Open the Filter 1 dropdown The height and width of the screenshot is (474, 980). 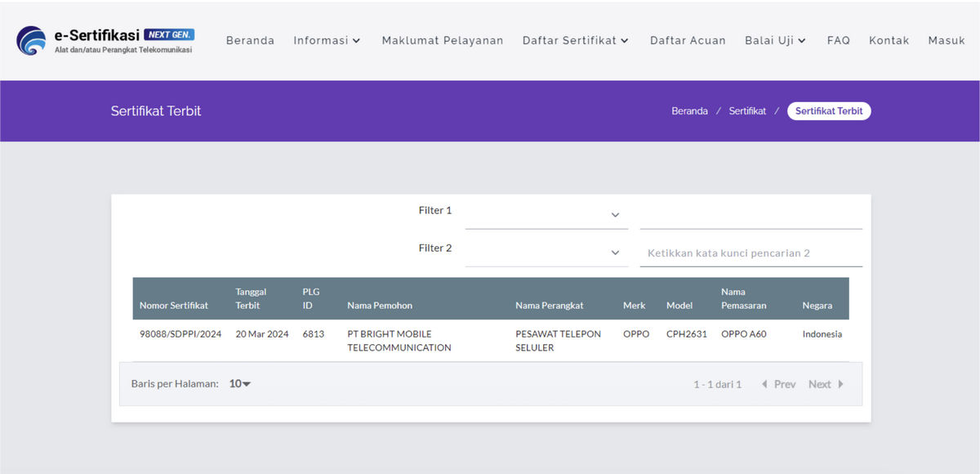[546, 215]
